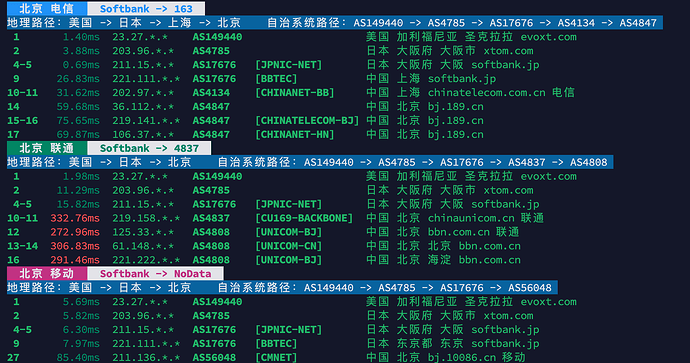
Task: Select geographic path 美国 -> 日本 -> 上海 -> 北京
Action: [124, 22]
